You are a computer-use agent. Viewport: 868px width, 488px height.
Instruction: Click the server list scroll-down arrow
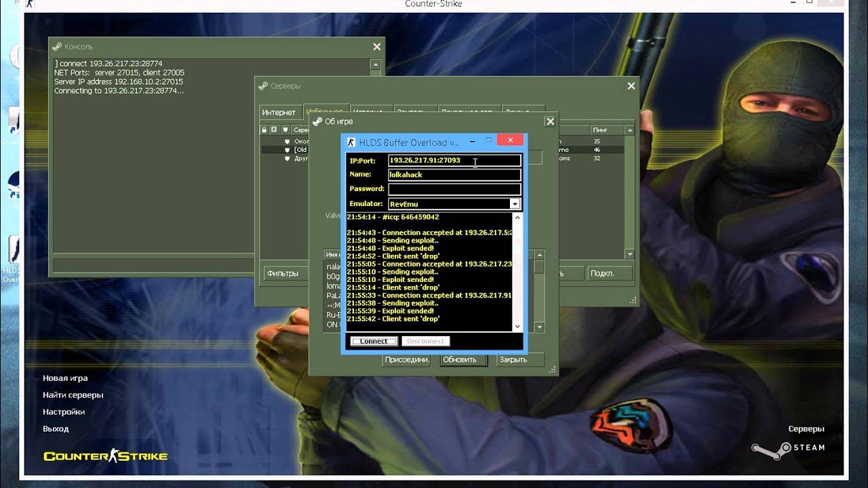coord(630,254)
